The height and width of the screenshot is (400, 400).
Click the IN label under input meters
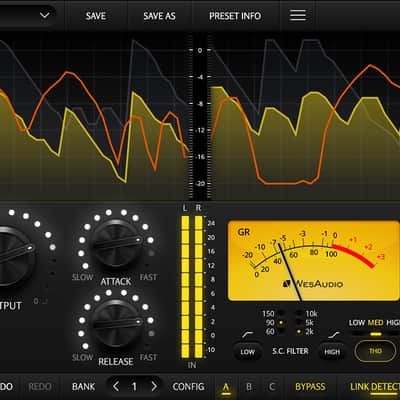click(x=192, y=365)
